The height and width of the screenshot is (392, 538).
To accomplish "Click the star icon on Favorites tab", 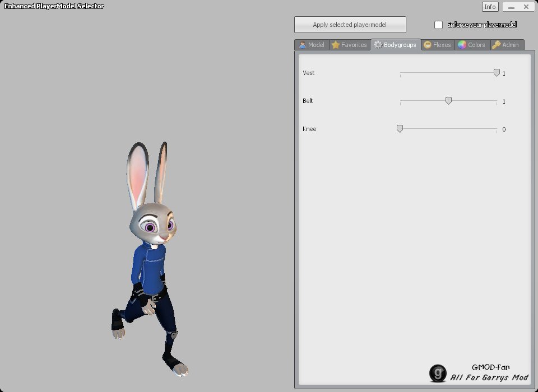I will click(336, 45).
